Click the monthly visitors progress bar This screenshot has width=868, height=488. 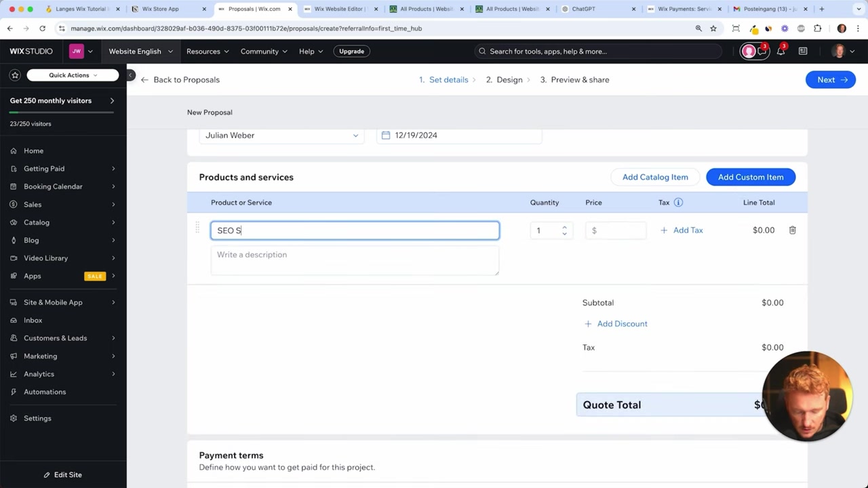coord(62,112)
